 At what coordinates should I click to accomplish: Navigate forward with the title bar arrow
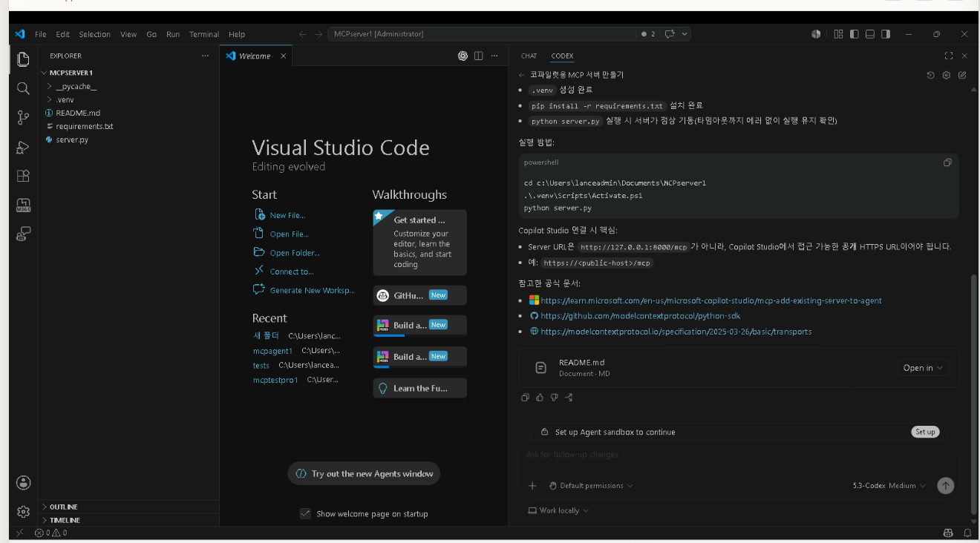tap(318, 34)
